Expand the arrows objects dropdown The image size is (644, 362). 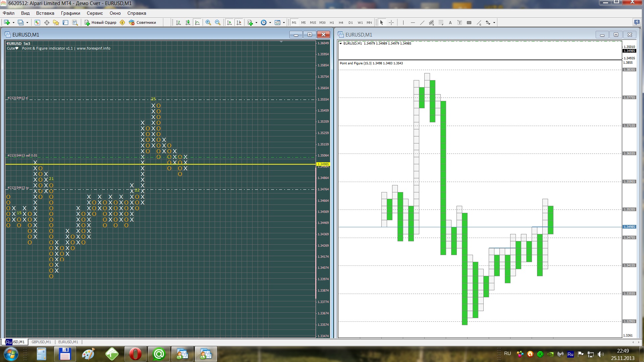pyautogui.click(x=494, y=22)
